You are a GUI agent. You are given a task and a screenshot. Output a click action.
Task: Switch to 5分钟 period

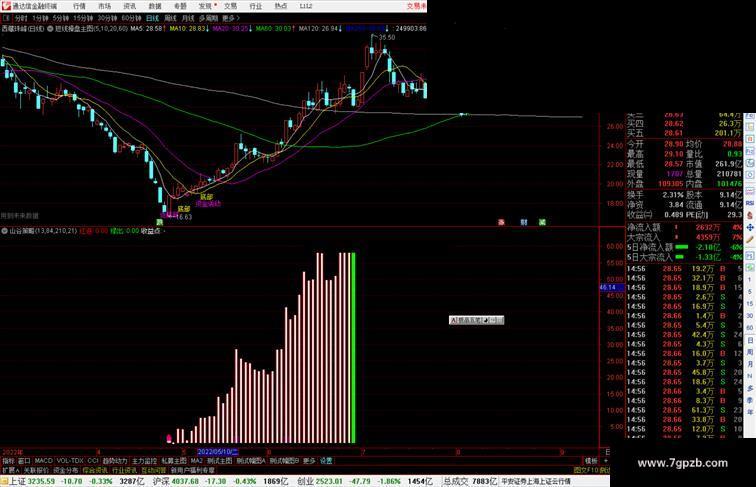click(x=61, y=18)
